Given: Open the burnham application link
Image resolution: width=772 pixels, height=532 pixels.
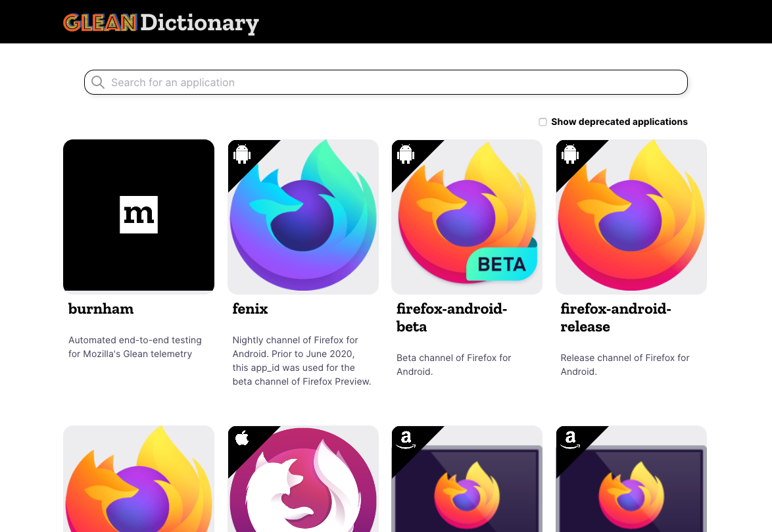Looking at the screenshot, I should (x=101, y=308).
